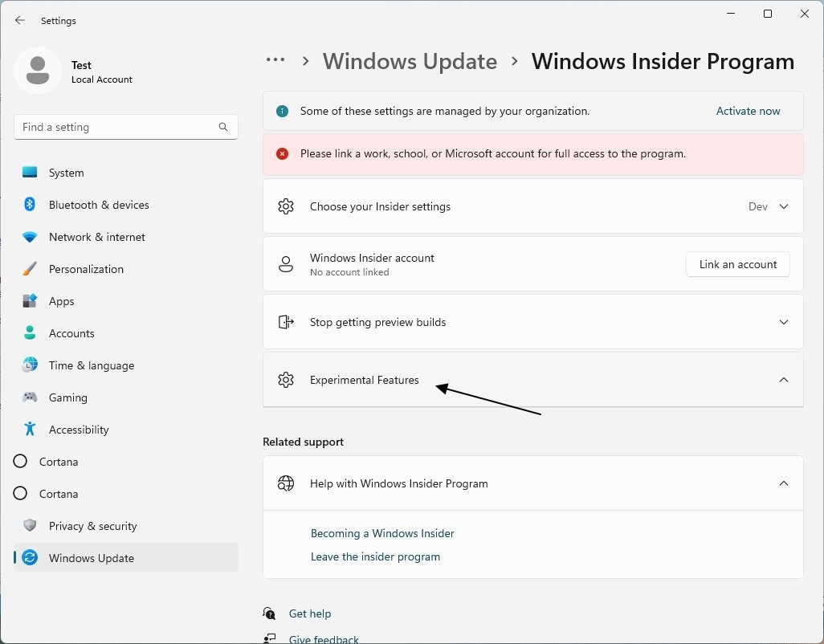The width and height of the screenshot is (824, 644).
Task: Click the red error icon
Action: [x=282, y=154]
